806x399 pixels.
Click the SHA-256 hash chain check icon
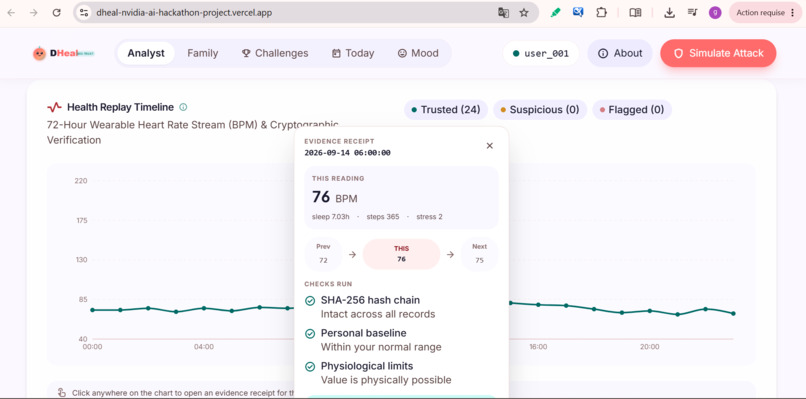[x=310, y=301]
